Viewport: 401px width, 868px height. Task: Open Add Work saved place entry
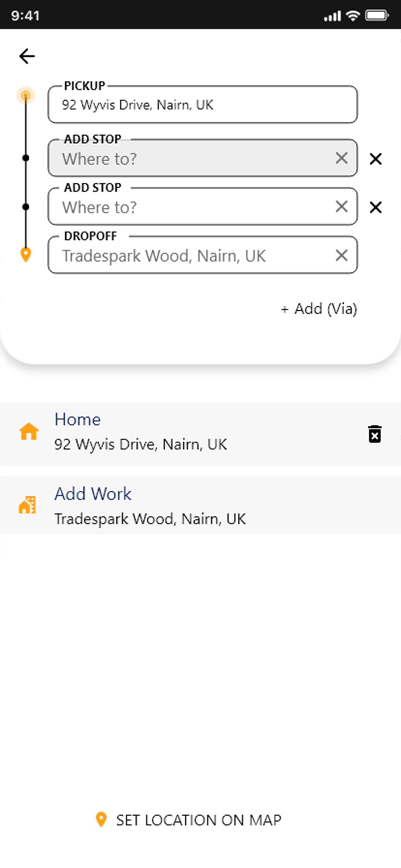point(200,504)
